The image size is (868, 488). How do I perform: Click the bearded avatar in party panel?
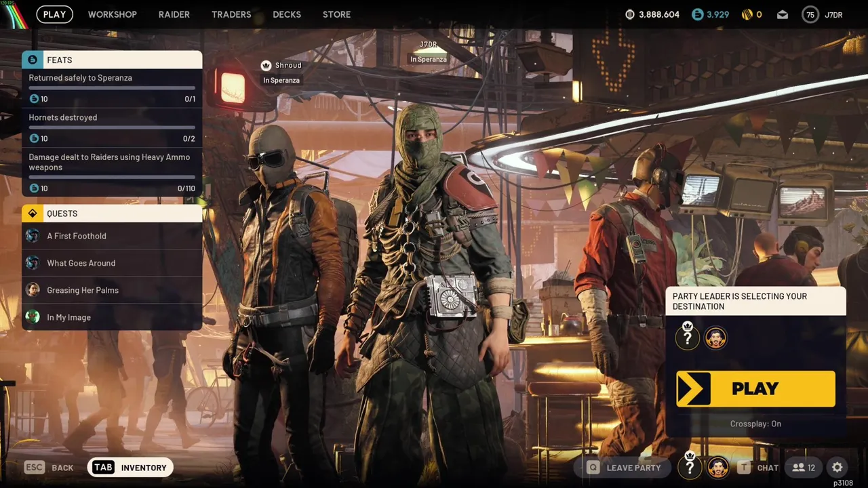click(716, 338)
